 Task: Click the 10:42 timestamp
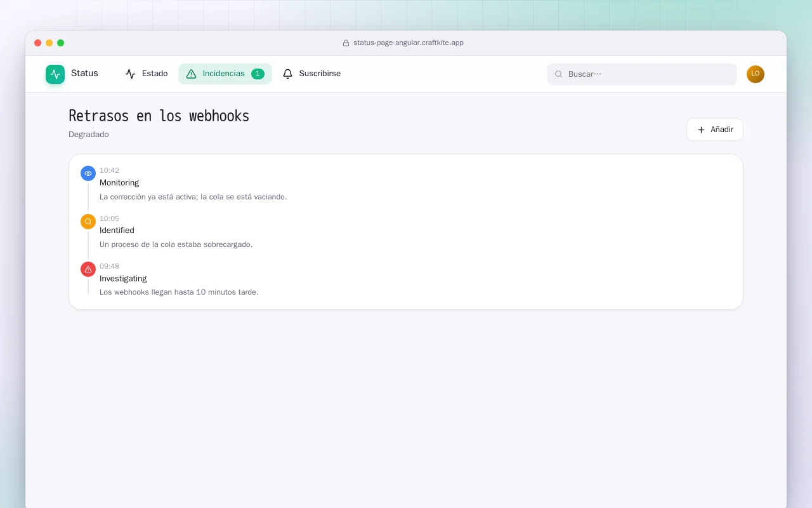[109, 170]
